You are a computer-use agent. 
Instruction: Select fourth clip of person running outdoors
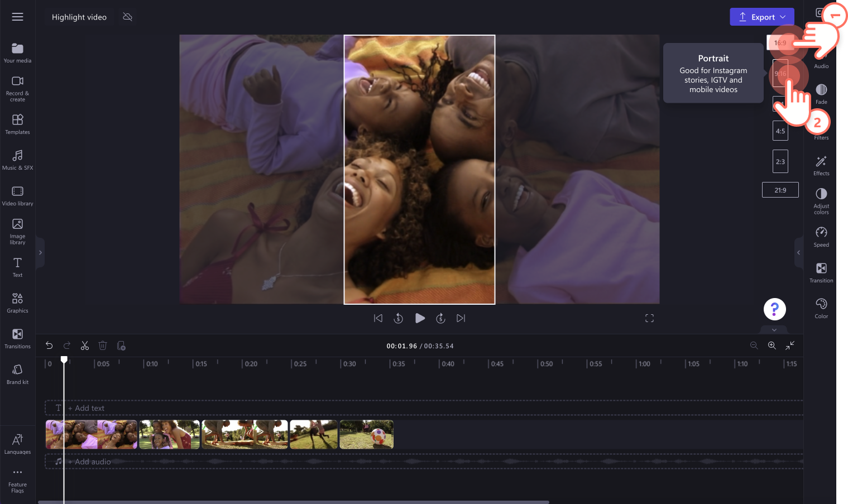314,434
